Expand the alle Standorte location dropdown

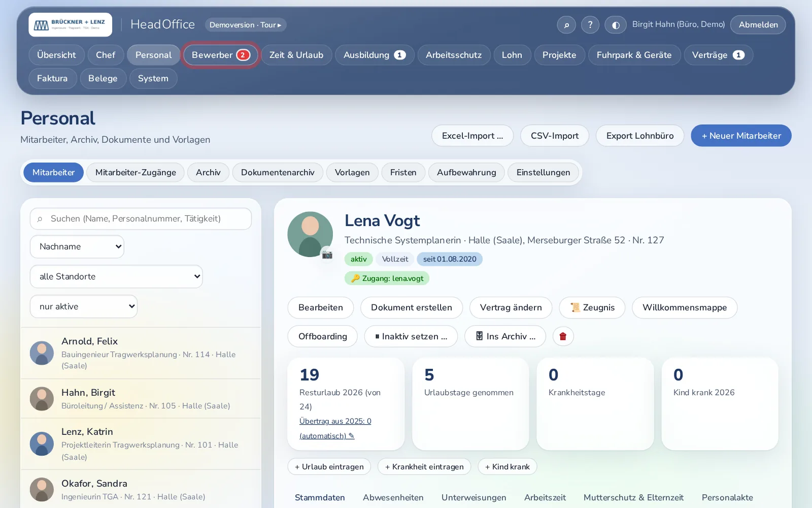[116, 277]
